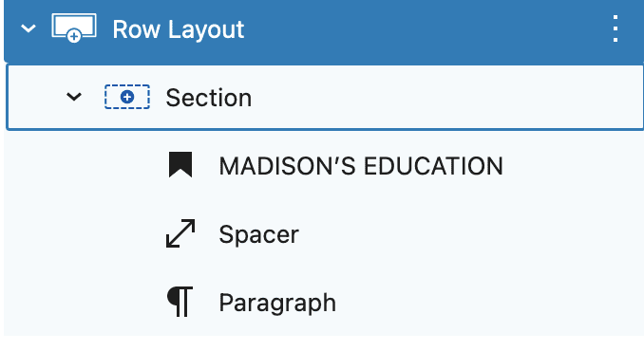Click indent area left of Paragraph icon

(x=82, y=303)
